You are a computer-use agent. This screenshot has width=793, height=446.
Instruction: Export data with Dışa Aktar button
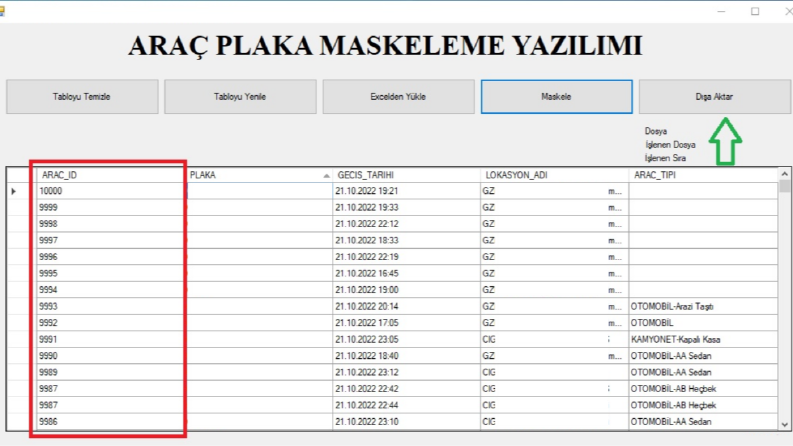(x=715, y=97)
